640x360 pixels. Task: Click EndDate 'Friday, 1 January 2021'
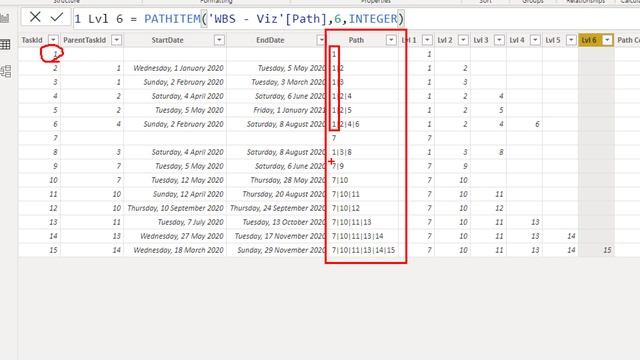pos(289,110)
